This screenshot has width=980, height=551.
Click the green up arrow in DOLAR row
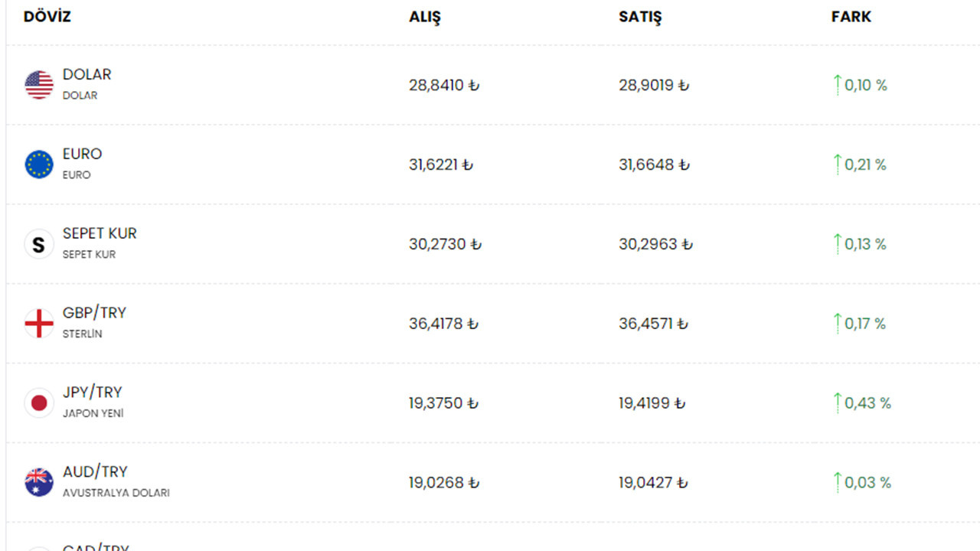(837, 84)
